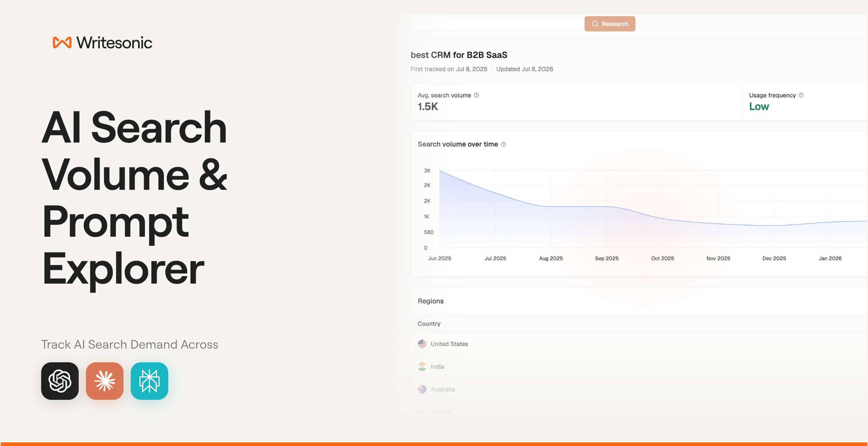Click the Research button

[610, 24]
